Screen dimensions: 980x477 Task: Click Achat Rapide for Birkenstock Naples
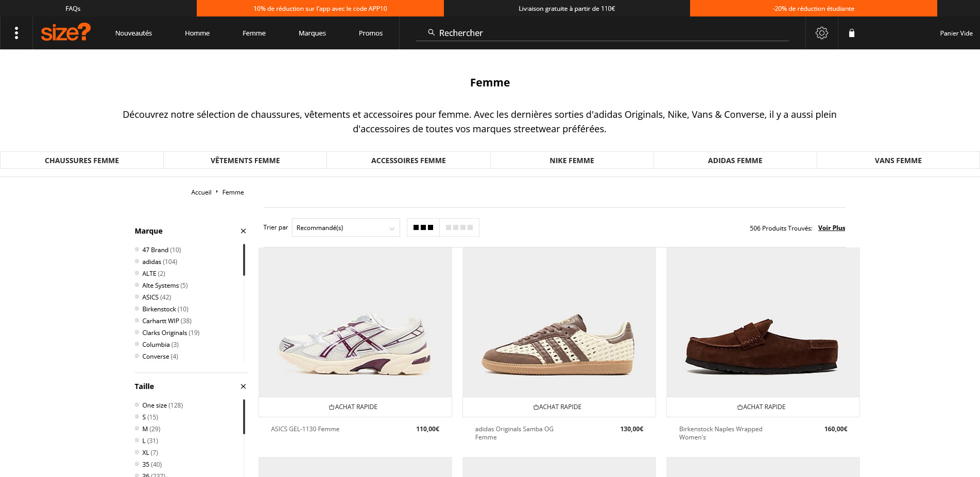[x=763, y=407]
